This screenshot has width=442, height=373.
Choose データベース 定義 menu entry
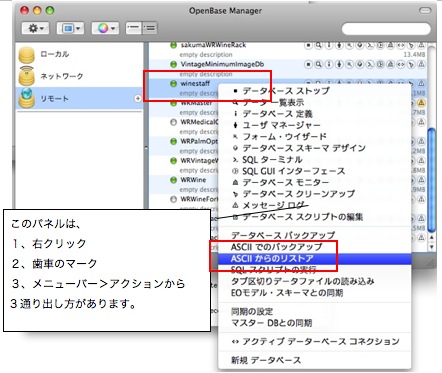tap(314, 114)
